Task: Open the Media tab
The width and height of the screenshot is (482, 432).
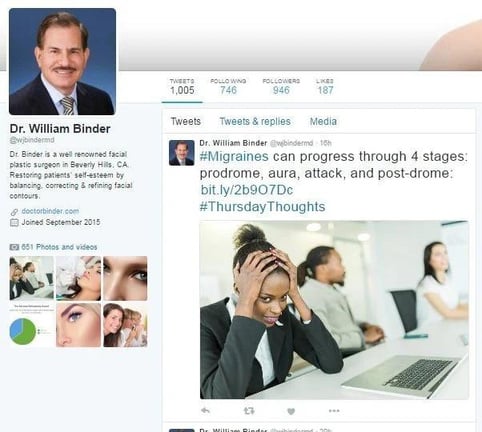Action: click(323, 121)
